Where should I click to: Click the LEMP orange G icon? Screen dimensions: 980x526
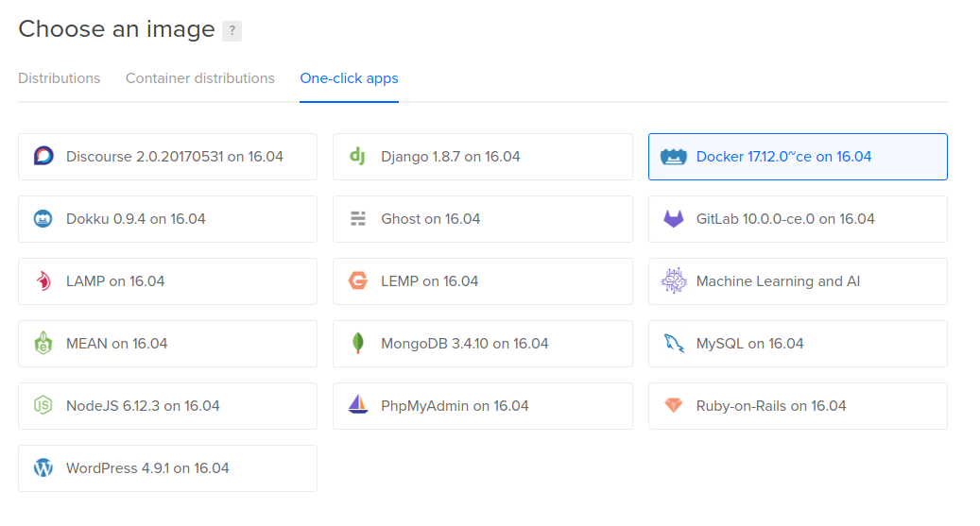click(358, 281)
